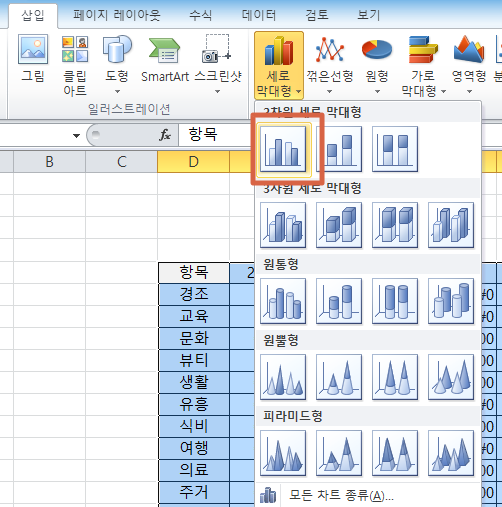Expand the 도형 dropdown arrow
Screen dimensions: 502x507
117,91
